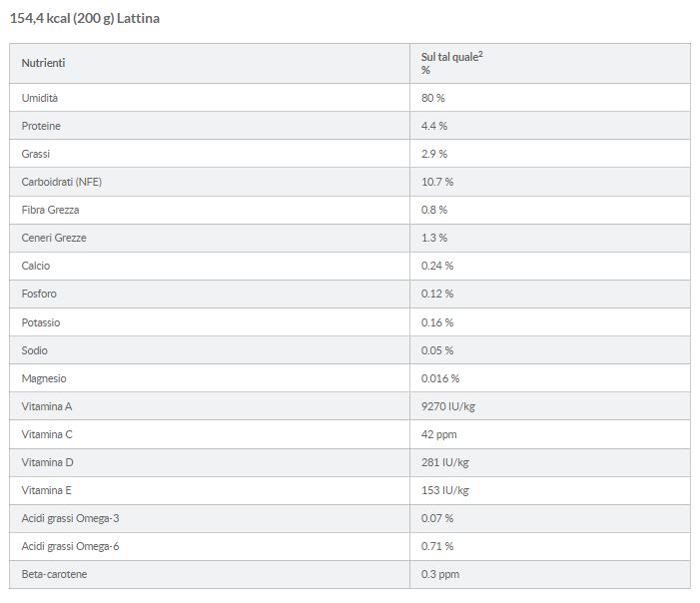Image resolution: width=700 pixels, height=603 pixels.
Task: Select the Umidità row label
Action: [40, 98]
